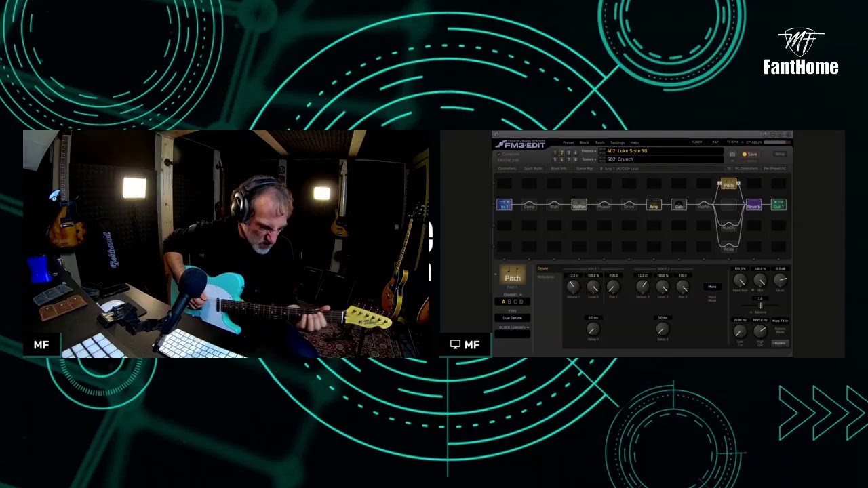Open the Scenes dropdown
The height and width of the screenshot is (488, 868).
[589, 159]
